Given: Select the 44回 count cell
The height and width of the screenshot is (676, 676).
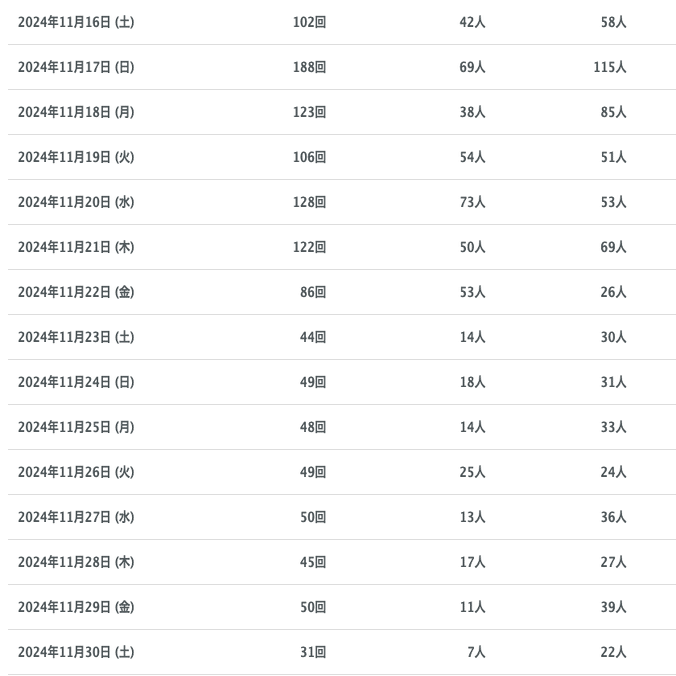Looking at the screenshot, I should (x=313, y=337).
